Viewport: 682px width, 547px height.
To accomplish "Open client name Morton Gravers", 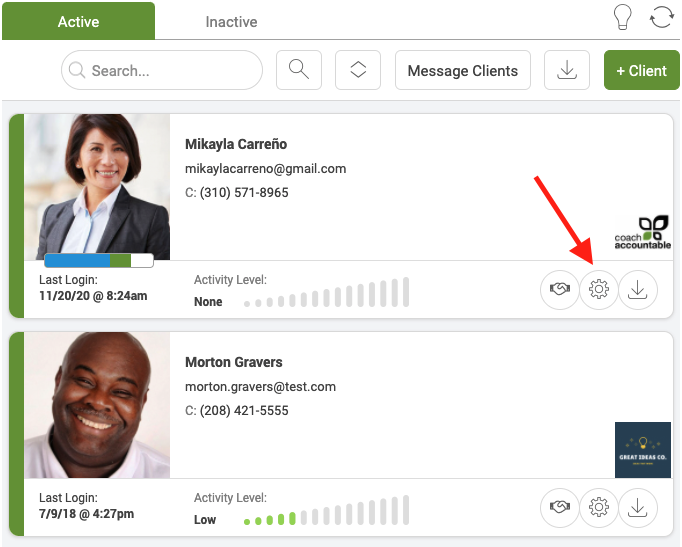I will coord(234,362).
